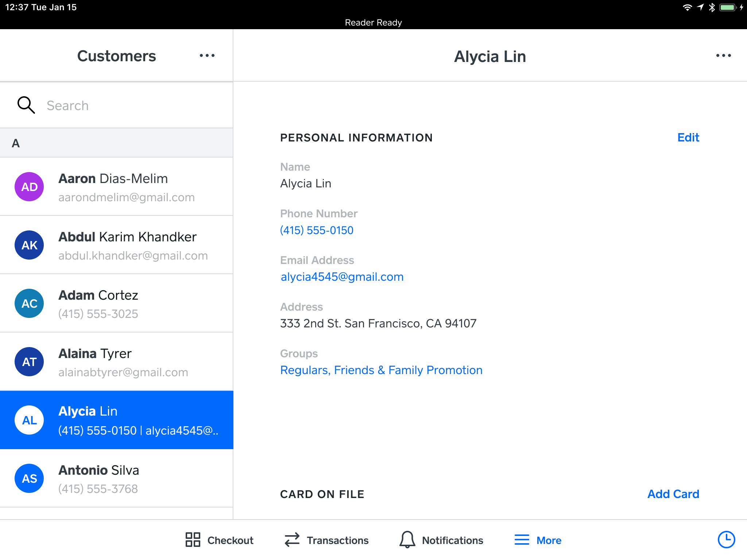Image resolution: width=747 pixels, height=560 pixels.
Task: Edit Alycia Lin's personal information
Action: [688, 137]
